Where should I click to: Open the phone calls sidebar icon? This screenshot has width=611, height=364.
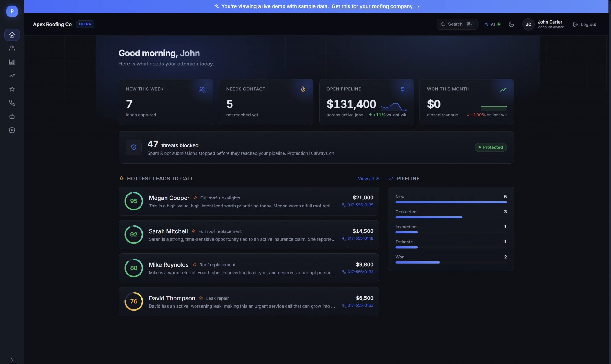click(x=12, y=103)
